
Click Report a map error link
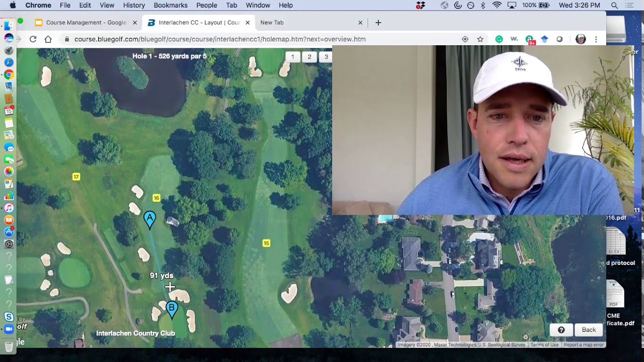pyautogui.click(x=583, y=345)
